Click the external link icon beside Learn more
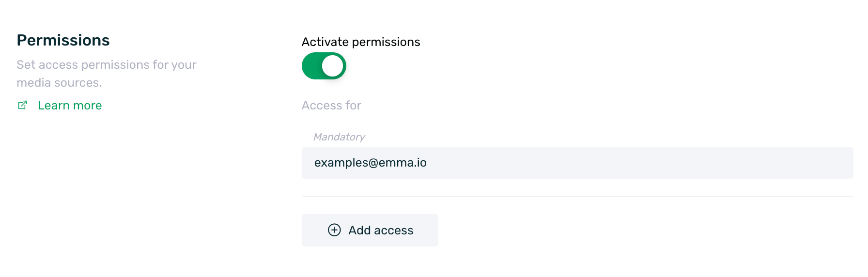 pos(22,105)
